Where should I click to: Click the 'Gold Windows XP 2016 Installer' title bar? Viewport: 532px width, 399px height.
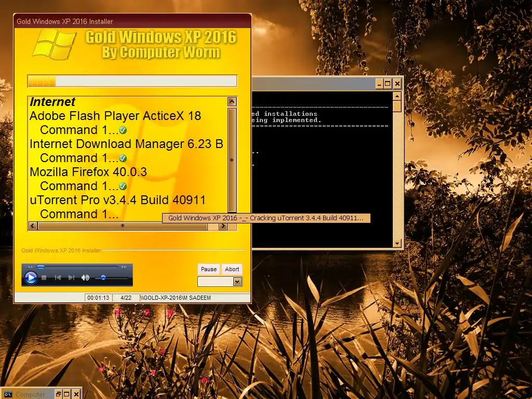tap(132, 21)
